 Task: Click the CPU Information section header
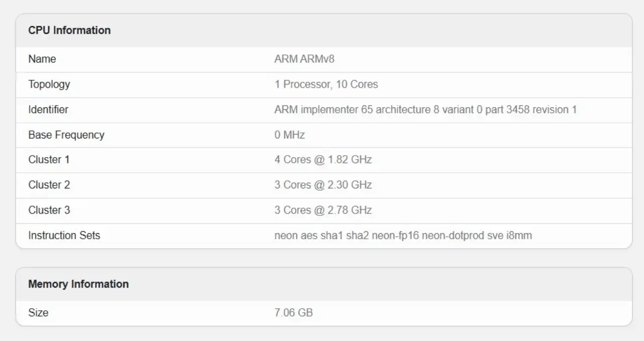[x=69, y=30]
